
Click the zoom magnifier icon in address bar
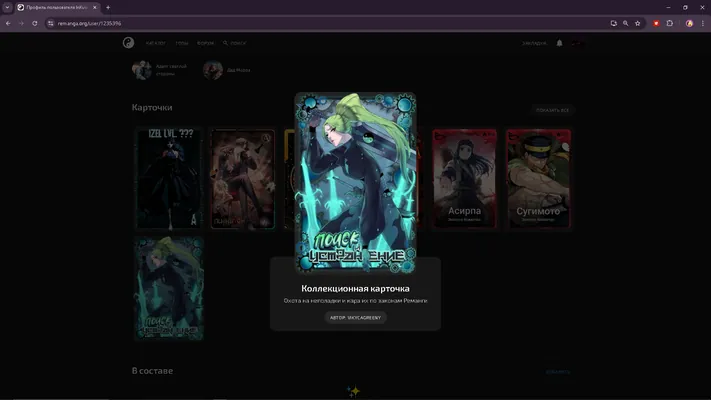pos(626,23)
